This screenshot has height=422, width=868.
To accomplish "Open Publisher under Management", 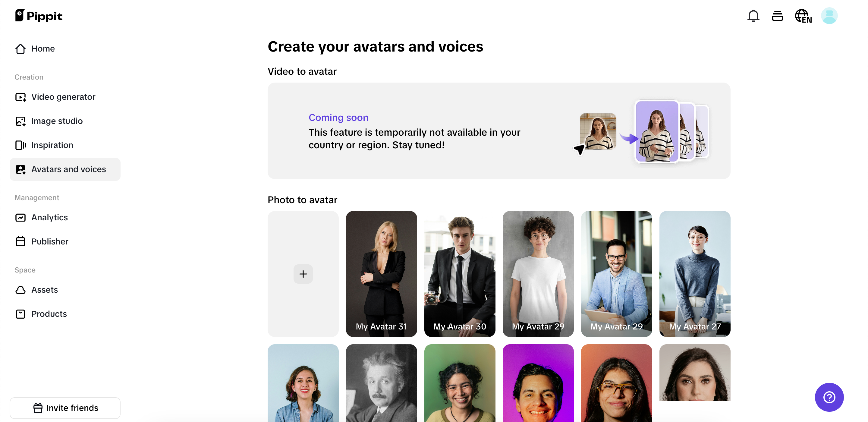I will [x=65, y=242].
